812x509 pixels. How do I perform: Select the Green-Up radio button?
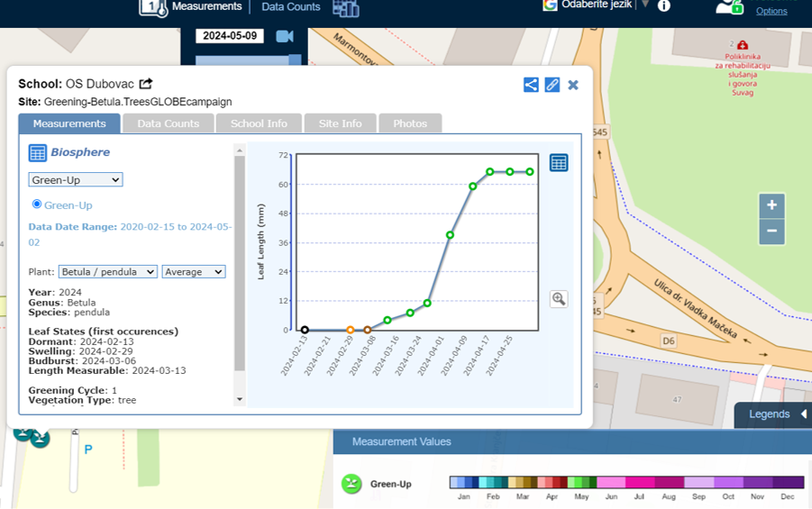(37, 205)
